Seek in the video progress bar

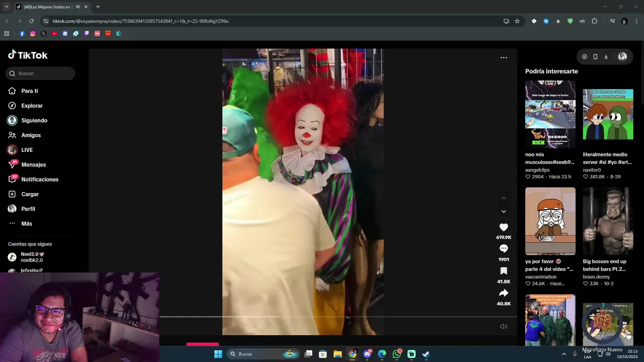[x=338, y=317]
